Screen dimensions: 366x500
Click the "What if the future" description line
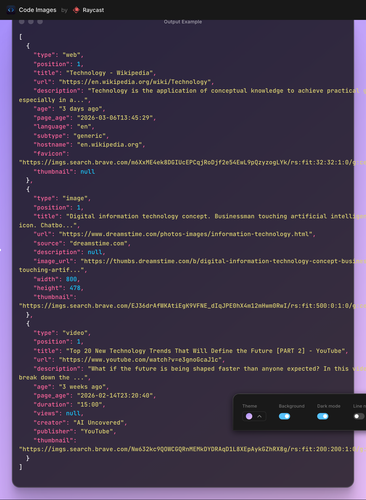point(199,369)
